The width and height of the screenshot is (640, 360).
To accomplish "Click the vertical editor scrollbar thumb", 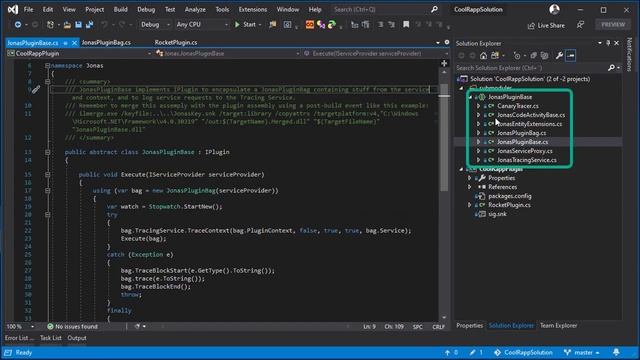I will click(x=444, y=138).
